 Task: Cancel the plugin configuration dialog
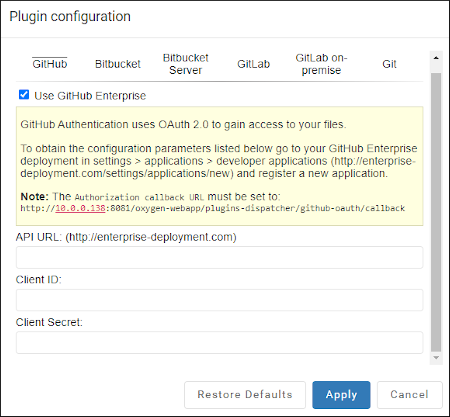coord(409,395)
